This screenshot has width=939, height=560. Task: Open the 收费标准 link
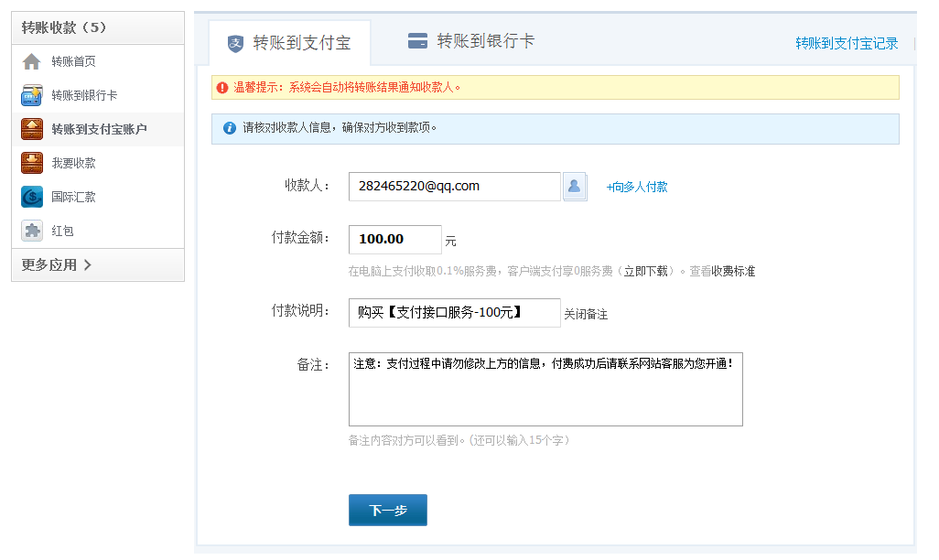pyautogui.click(x=733, y=272)
